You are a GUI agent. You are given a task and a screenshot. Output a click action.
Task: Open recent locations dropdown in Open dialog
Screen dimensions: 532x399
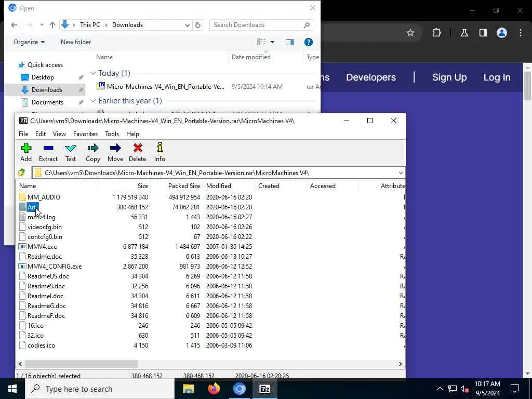tap(42, 25)
